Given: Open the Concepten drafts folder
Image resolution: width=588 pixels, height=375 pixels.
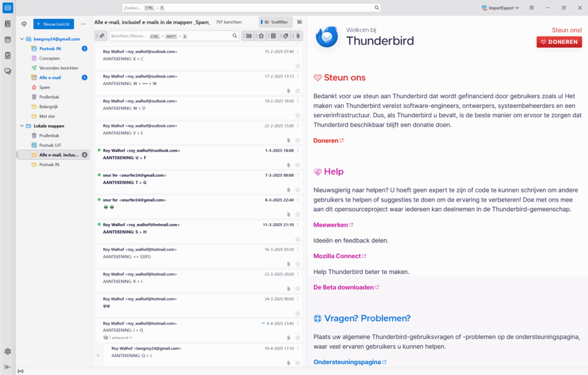Looking at the screenshot, I should tap(52, 59).
